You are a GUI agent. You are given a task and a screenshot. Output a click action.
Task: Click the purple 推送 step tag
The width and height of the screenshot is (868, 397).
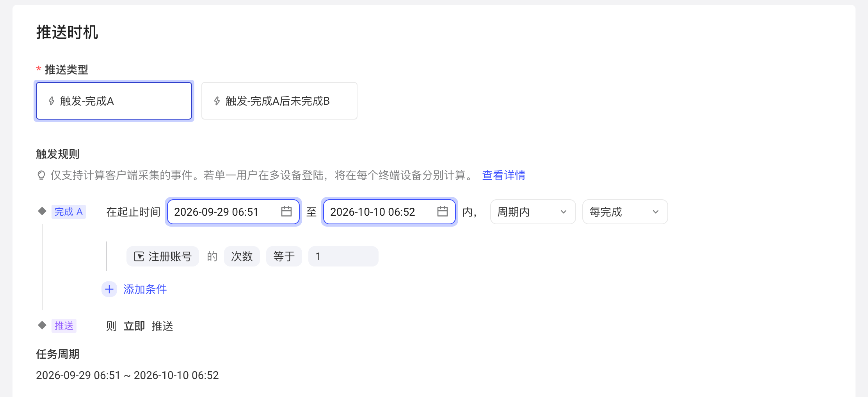point(64,325)
